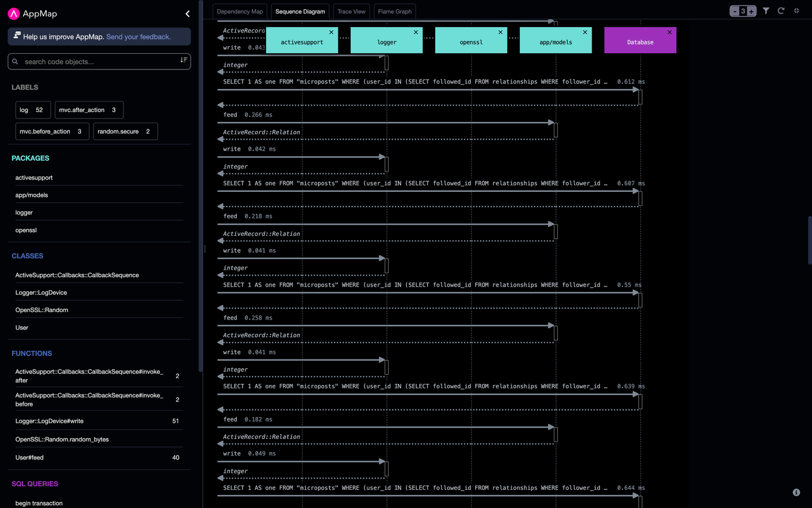Select the random.secure label chip

coord(125,132)
